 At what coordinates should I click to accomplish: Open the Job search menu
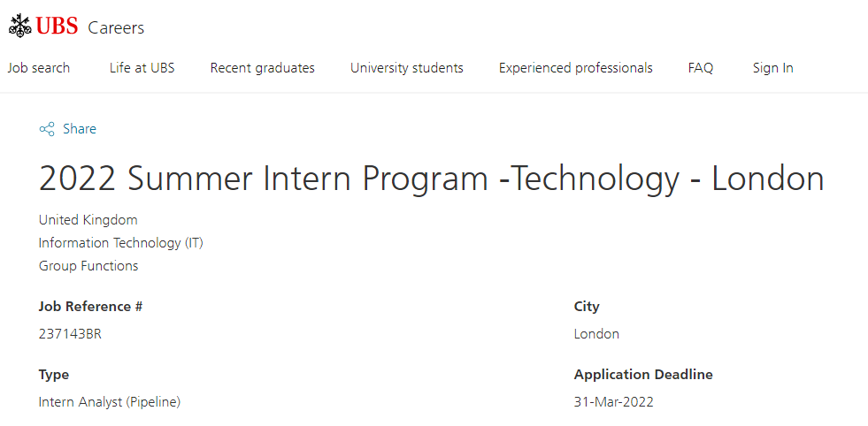point(39,68)
